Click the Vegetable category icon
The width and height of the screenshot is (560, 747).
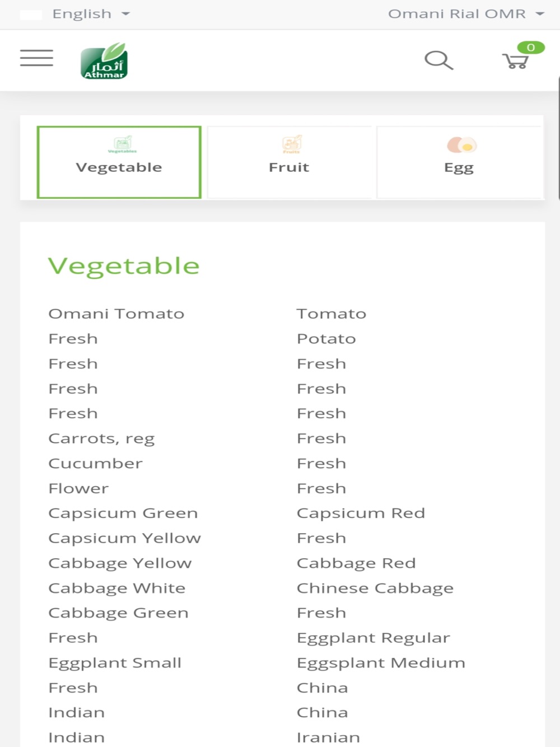(123, 144)
